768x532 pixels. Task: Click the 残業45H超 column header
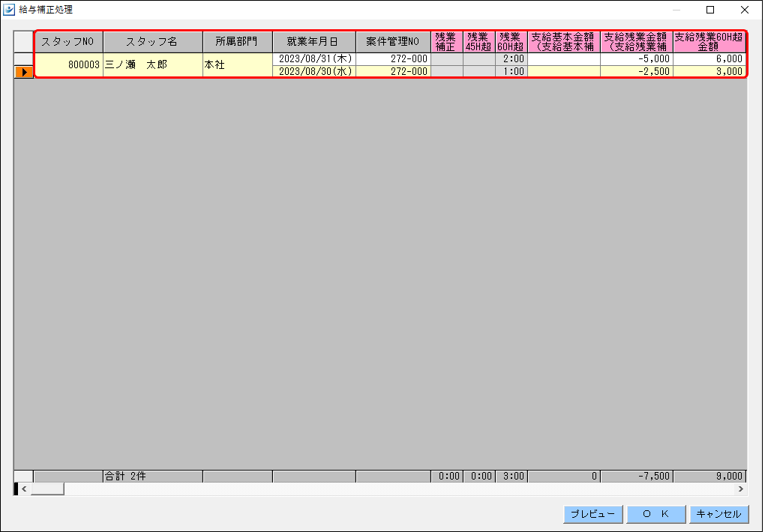(x=479, y=42)
